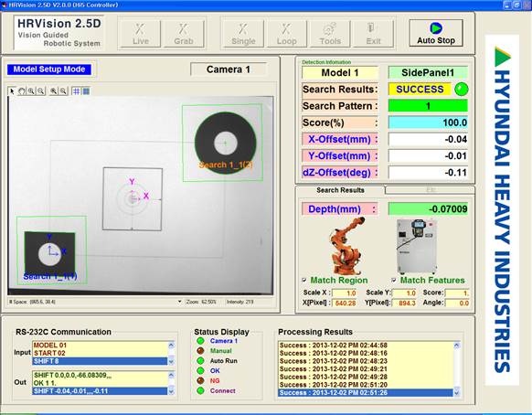Click the Search 1_1(2) circle region in image
The width and height of the screenshot is (532, 415).
222,143
